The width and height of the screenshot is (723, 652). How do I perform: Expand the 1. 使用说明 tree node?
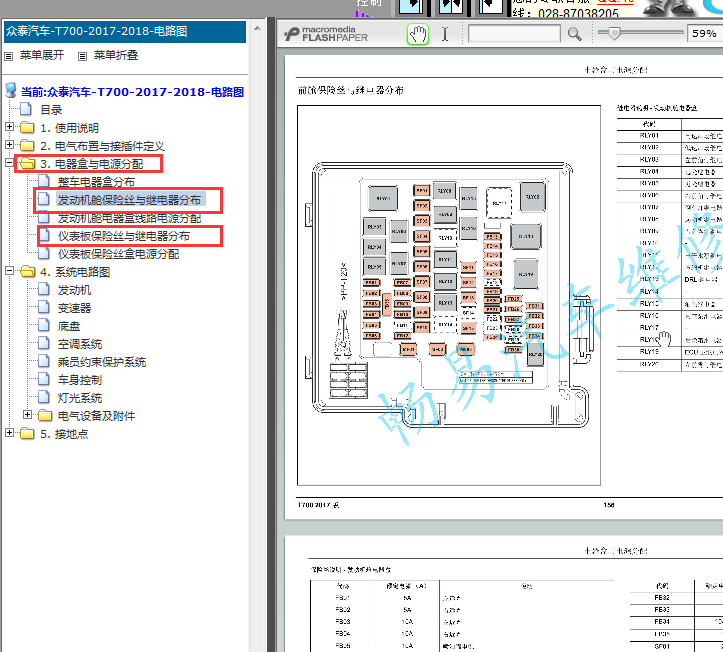pos(9,126)
